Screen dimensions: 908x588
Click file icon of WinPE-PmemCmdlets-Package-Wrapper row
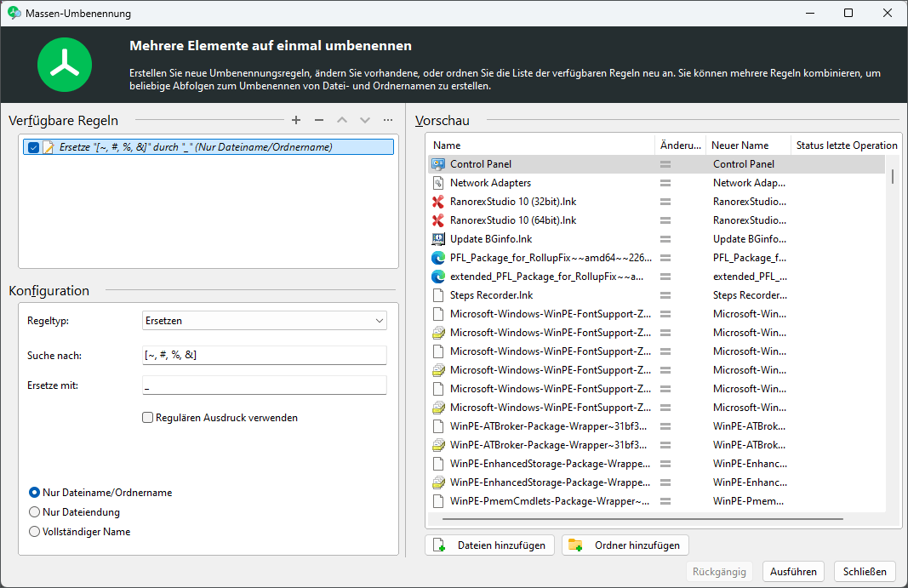tap(438, 501)
